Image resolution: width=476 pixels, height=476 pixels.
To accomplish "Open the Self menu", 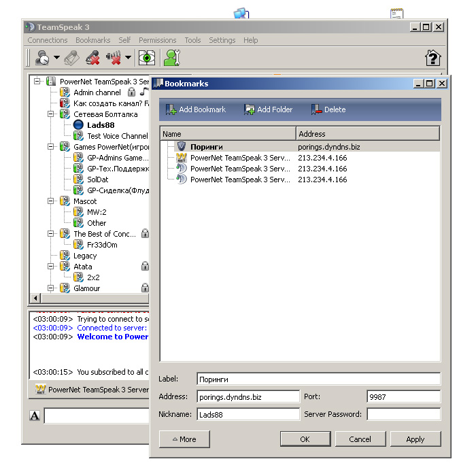I will click(x=124, y=40).
